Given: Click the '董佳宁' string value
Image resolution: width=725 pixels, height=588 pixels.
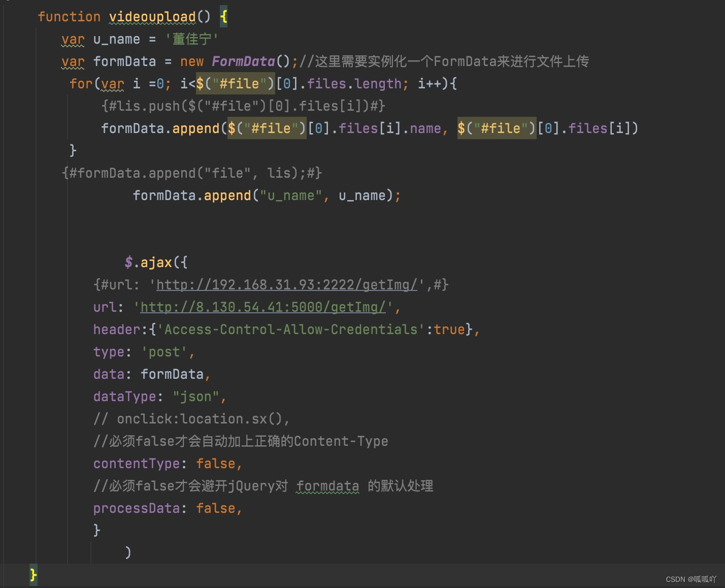Looking at the screenshot, I should coord(192,39).
